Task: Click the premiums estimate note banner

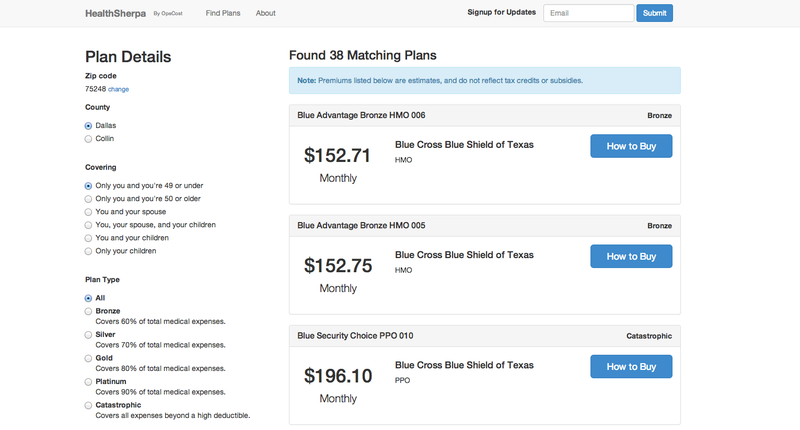Action: tap(485, 81)
